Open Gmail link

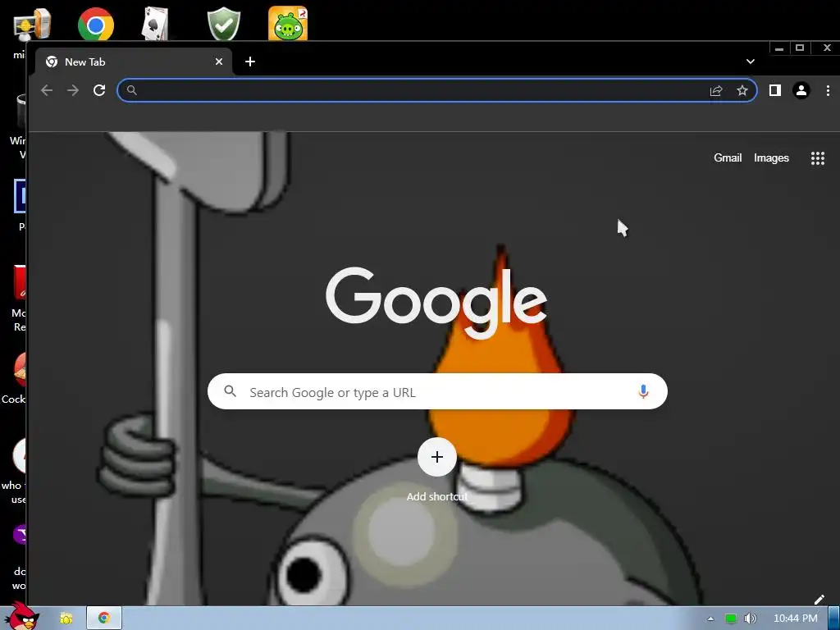point(728,158)
